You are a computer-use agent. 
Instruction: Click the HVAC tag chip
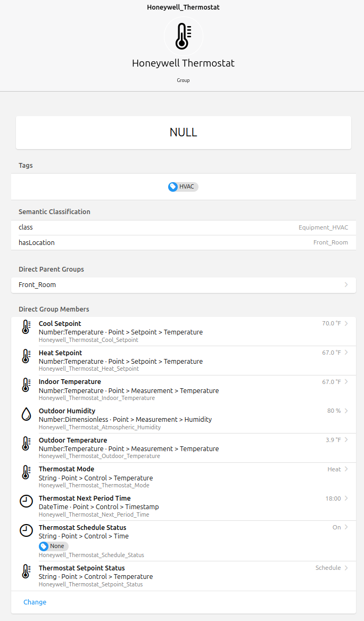[x=183, y=187]
